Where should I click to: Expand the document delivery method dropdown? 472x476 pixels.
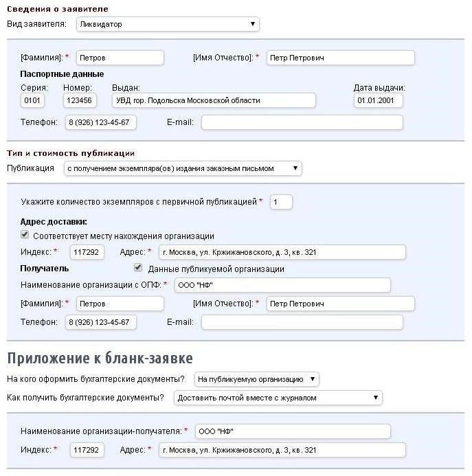[x=278, y=398]
